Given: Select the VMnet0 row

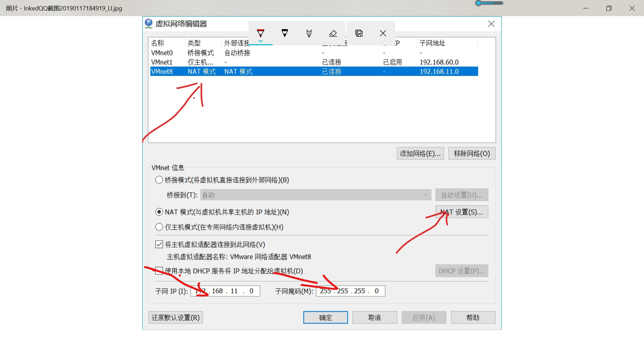Looking at the screenshot, I should [314, 53].
